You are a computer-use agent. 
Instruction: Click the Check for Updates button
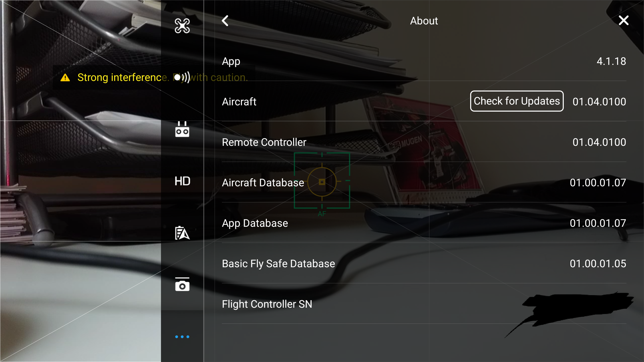click(x=517, y=101)
